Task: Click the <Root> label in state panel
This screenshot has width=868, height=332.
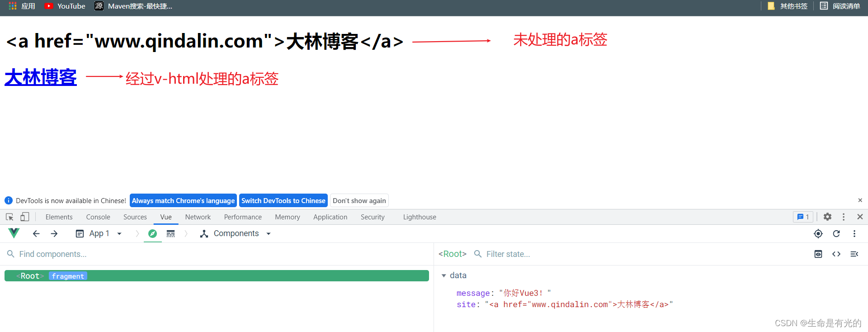Action: click(x=453, y=254)
